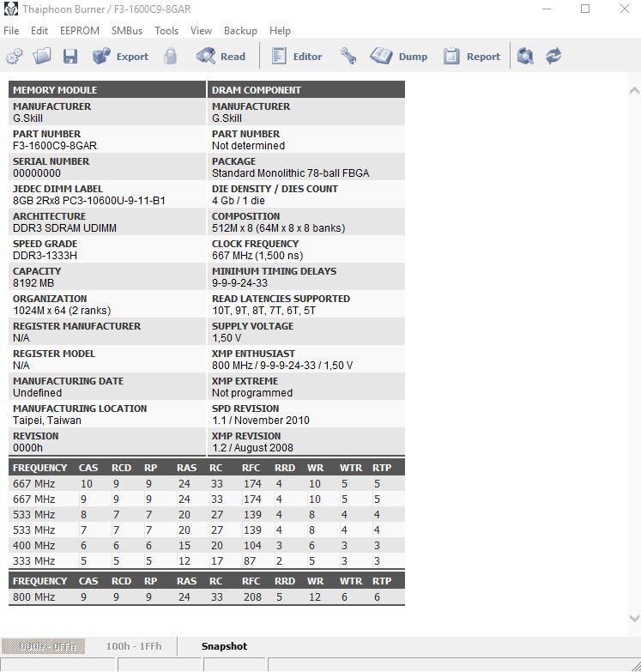Screen dimensions: 641x672
Task: Open the Edit menu
Action: coord(39,31)
